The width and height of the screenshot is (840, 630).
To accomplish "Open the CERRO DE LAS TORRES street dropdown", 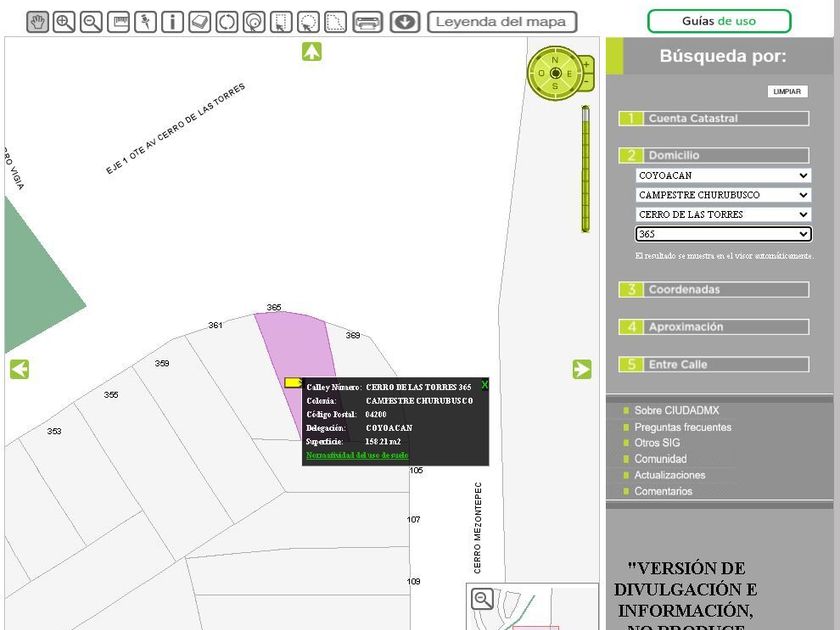I will [x=723, y=214].
